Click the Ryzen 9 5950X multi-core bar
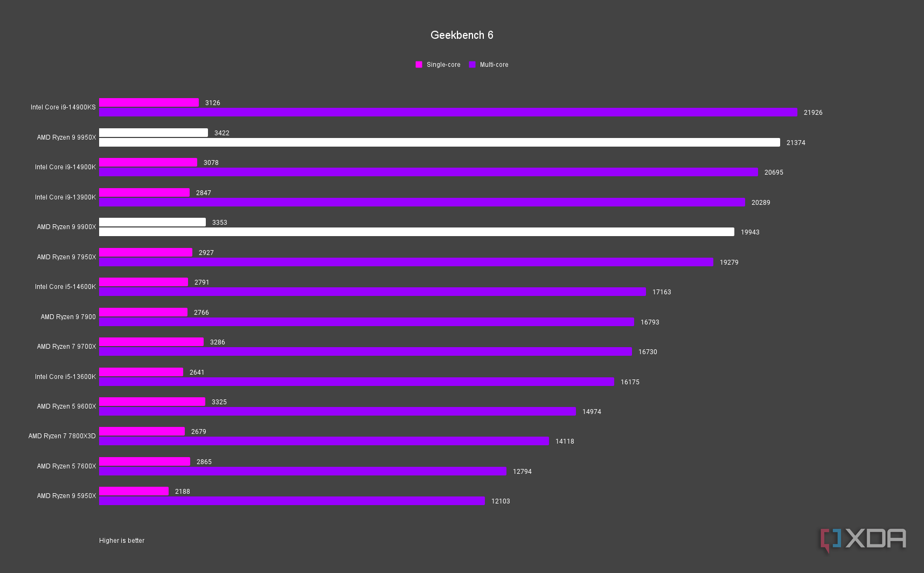 click(291, 501)
